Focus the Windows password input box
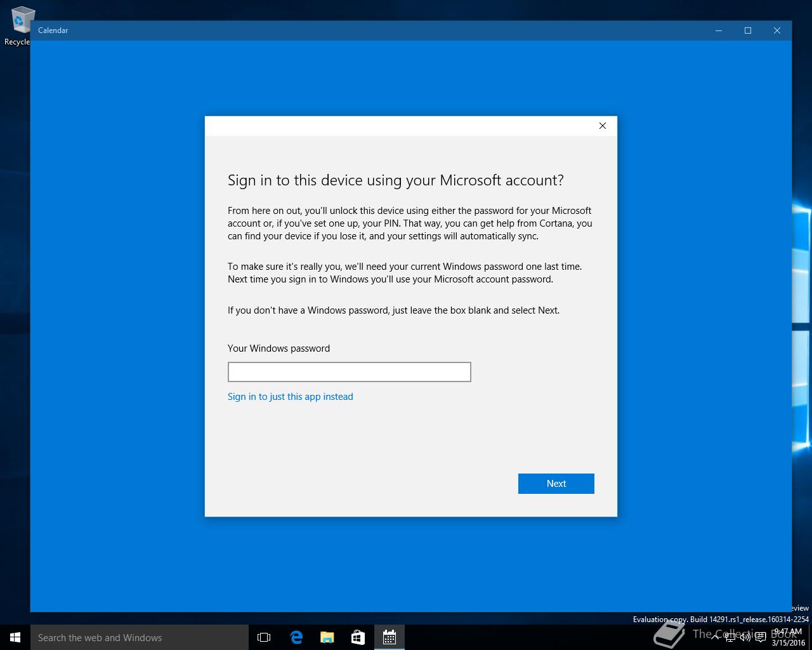The height and width of the screenshot is (650, 812). (x=349, y=372)
